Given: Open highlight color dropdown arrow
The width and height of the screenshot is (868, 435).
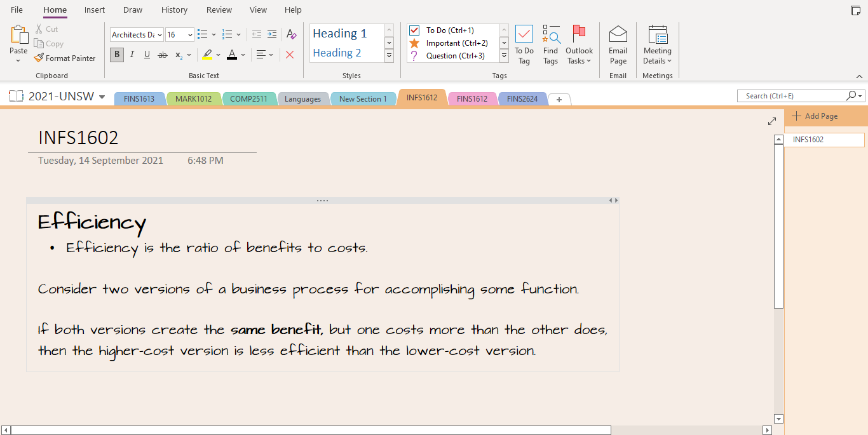Looking at the screenshot, I should [x=219, y=55].
